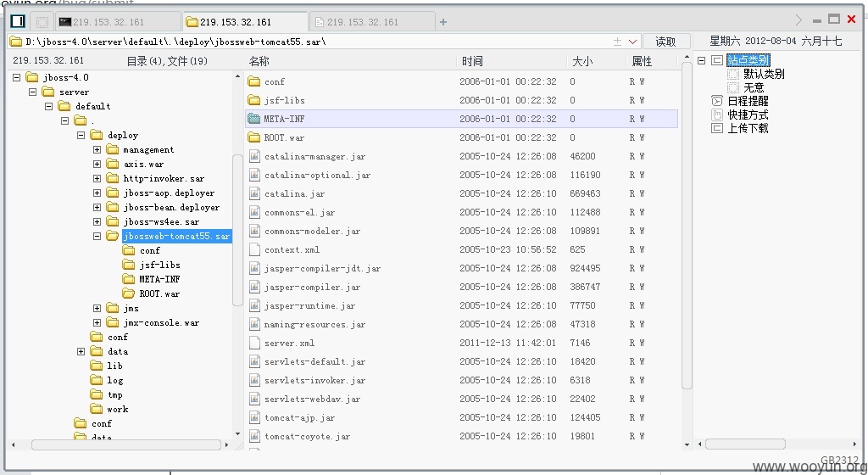Expand the axis.war tree node
Image resolution: width=868 pixels, height=475 pixels.
[x=97, y=164]
